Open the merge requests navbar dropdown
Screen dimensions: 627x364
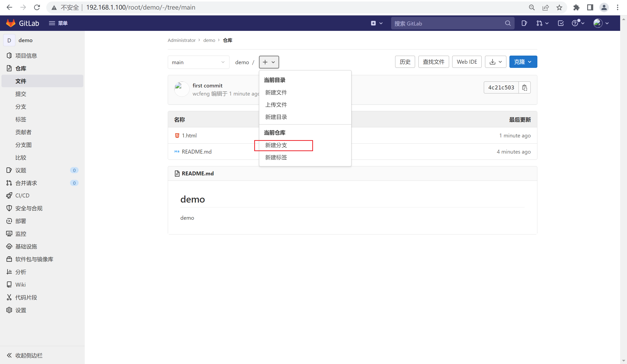[x=543, y=23]
